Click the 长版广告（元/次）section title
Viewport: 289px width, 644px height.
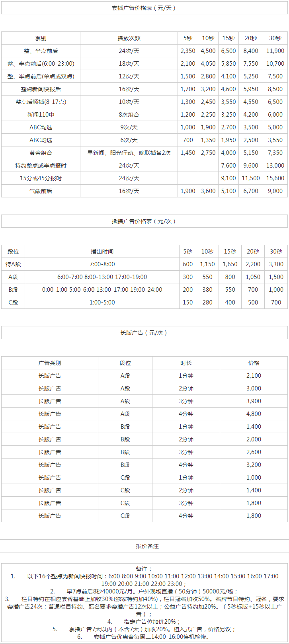pos(144,333)
